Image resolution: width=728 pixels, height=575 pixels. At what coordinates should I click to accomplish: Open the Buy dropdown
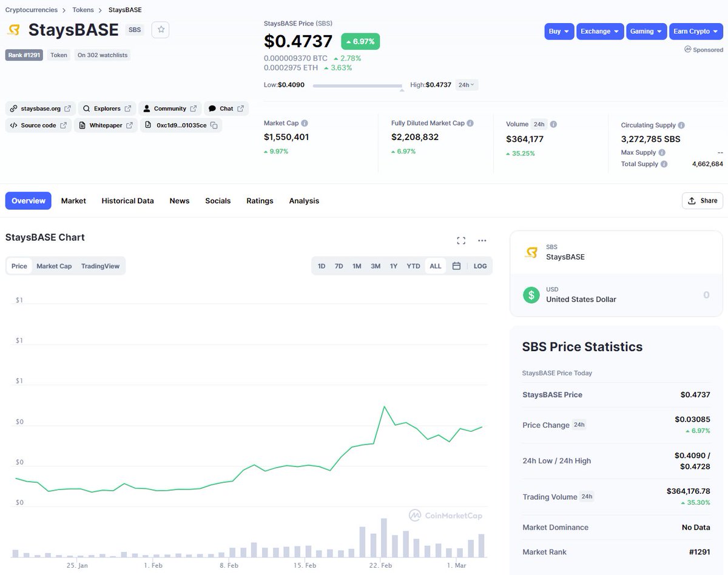click(558, 32)
